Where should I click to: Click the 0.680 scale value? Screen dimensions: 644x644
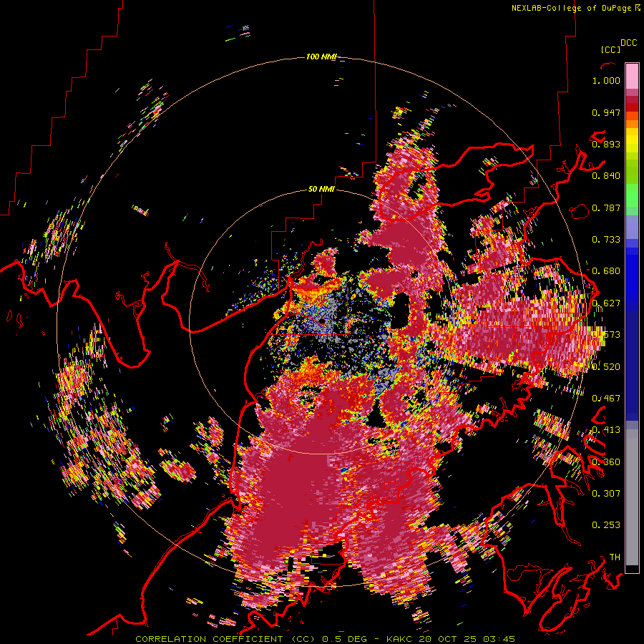coord(606,271)
